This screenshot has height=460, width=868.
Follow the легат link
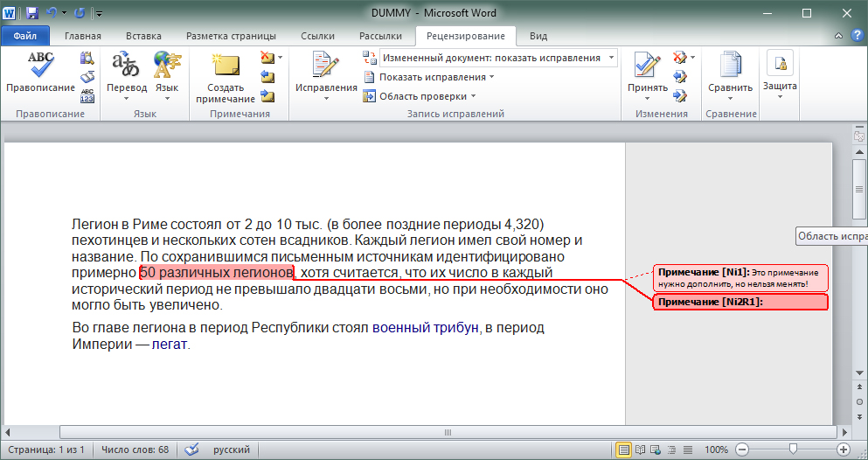coord(170,345)
